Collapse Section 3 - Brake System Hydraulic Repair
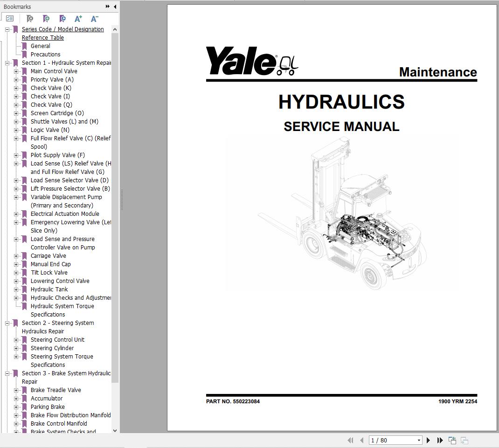Image resolution: width=499 pixels, height=448 pixels. pos(7,373)
